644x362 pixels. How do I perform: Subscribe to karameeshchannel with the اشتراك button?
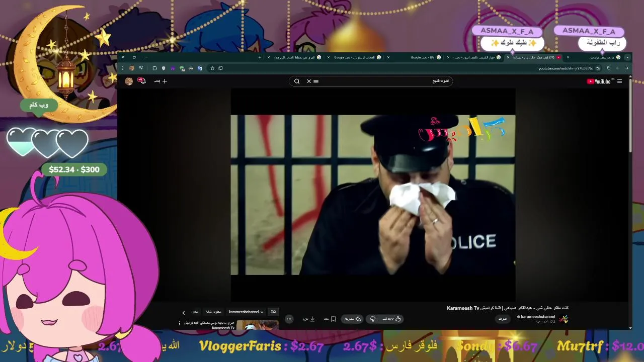(503, 319)
